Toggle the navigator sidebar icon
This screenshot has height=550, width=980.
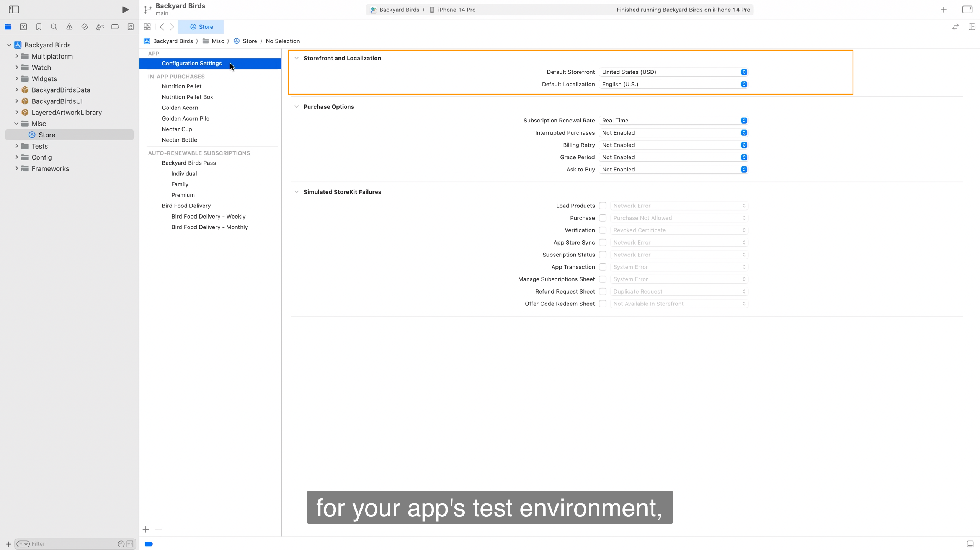click(14, 9)
